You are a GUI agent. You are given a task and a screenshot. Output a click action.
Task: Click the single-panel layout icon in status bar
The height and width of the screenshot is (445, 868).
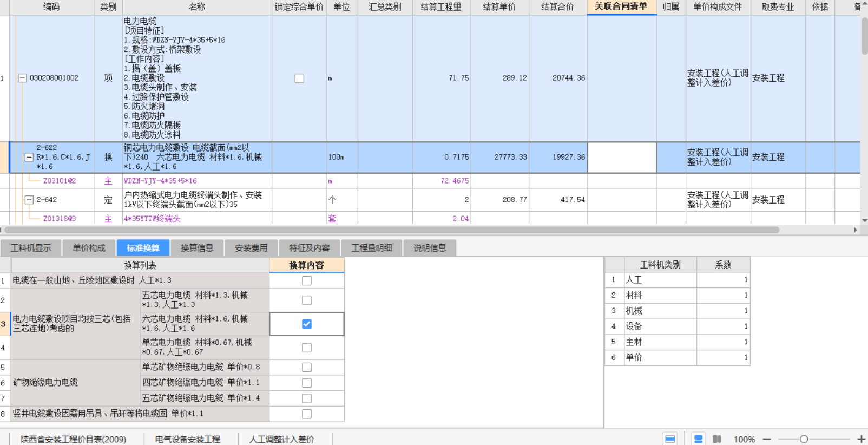[x=670, y=439]
